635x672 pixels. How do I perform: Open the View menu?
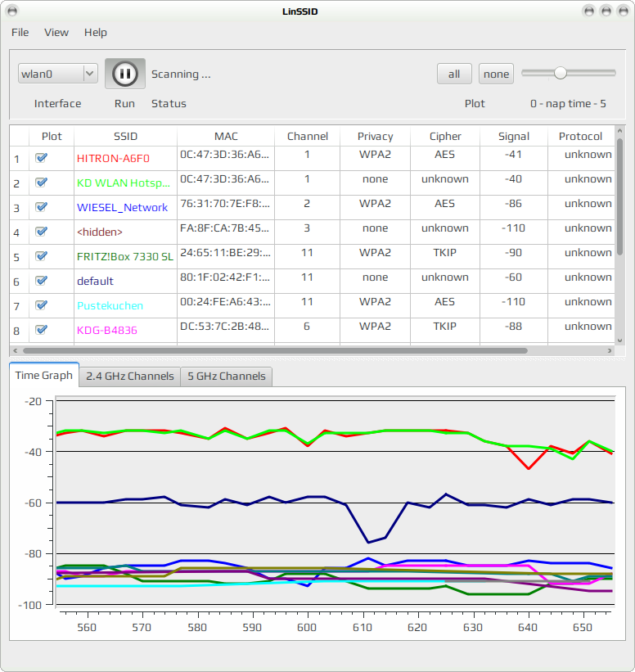tap(56, 33)
